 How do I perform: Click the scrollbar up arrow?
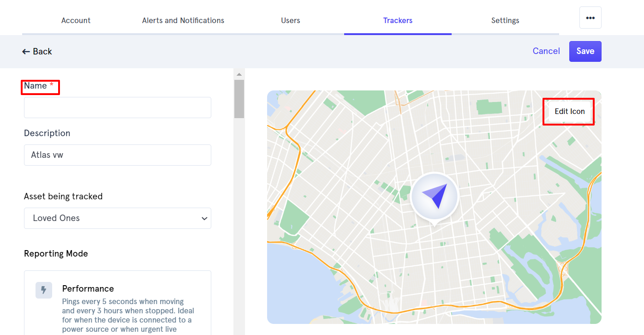click(239, 74)
